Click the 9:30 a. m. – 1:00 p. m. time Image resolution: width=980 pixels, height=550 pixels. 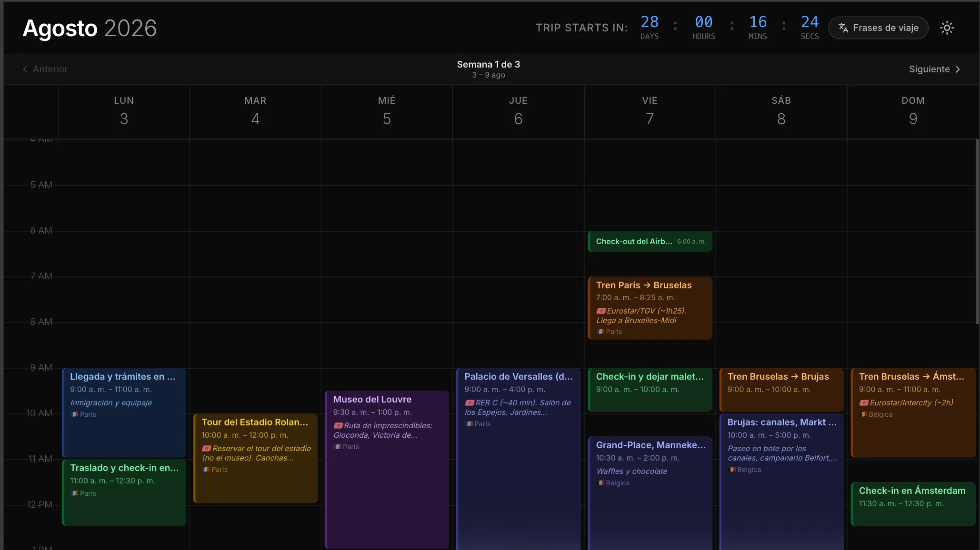[x=372, y=412]
